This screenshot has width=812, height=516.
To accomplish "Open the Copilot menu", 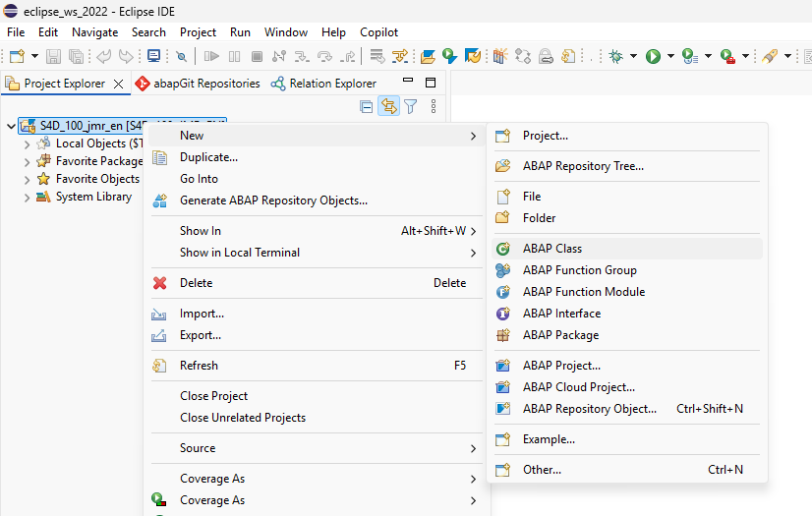I will coord(379,32).
